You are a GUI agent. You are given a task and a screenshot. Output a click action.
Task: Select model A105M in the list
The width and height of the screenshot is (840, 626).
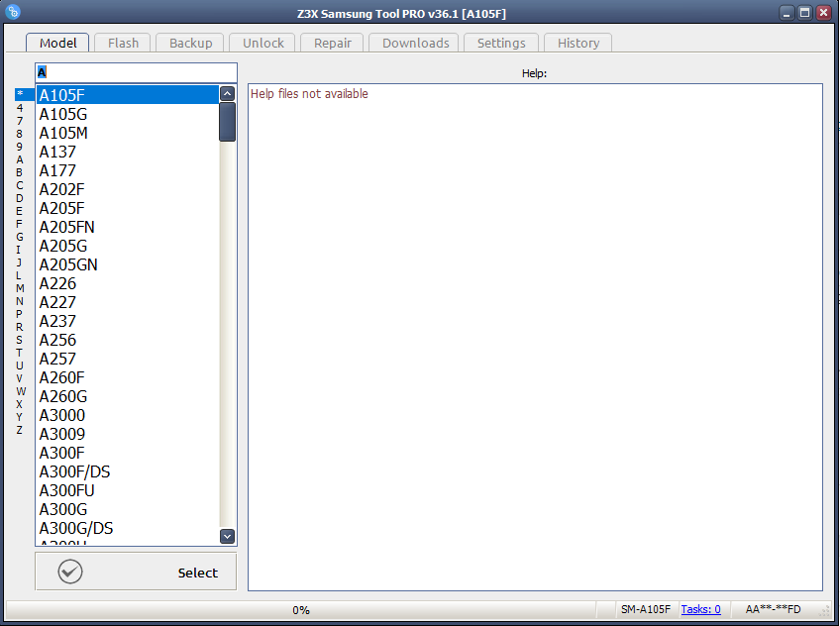[128, 133]
